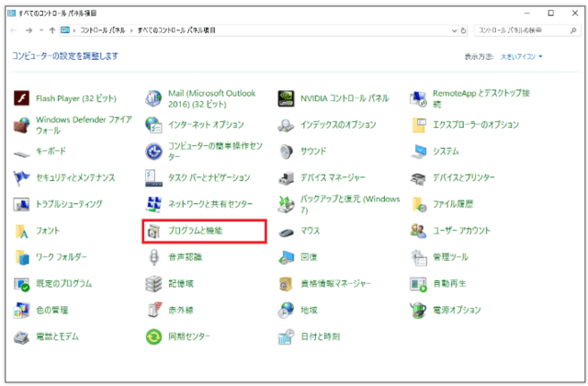This screenshot has width=588, height=386.
Task: Open the 資格情報マネージャー icon
Action: click(x=286, y=284)
